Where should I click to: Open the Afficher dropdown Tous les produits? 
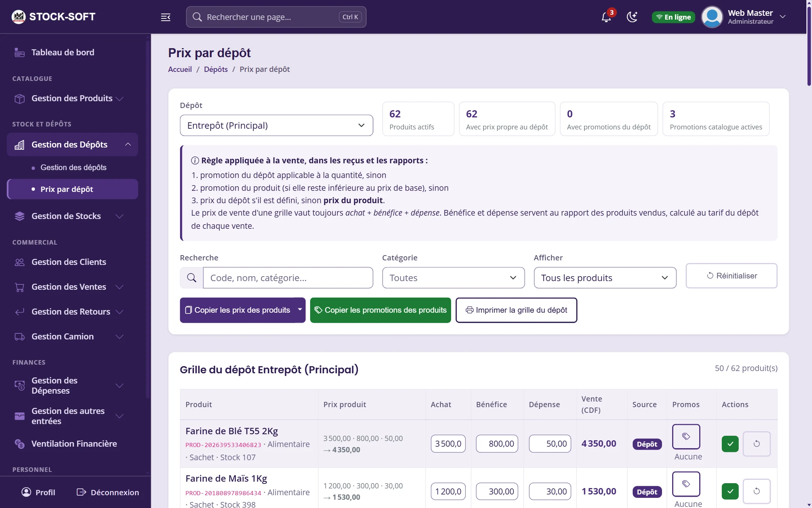pyautogui.click(x=605, y=278)
